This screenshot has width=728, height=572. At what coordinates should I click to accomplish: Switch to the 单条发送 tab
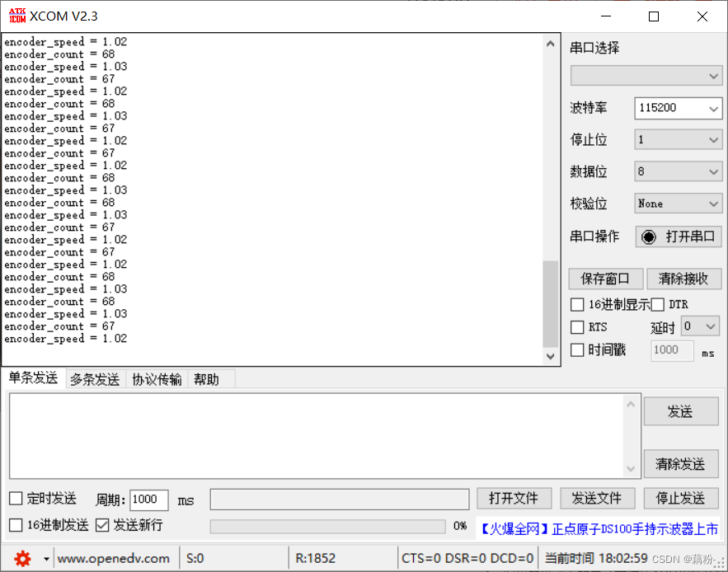click(x=33, y=378)
